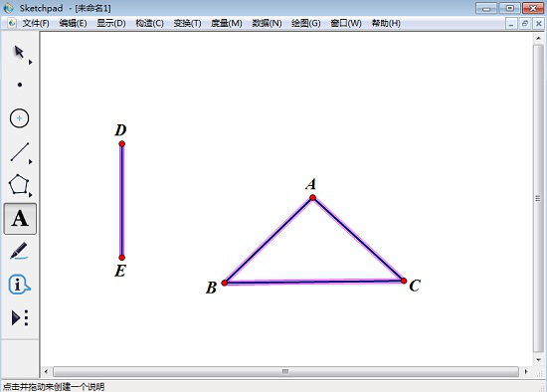
Task: Click red point E on the segment
Action: point(121,258)
